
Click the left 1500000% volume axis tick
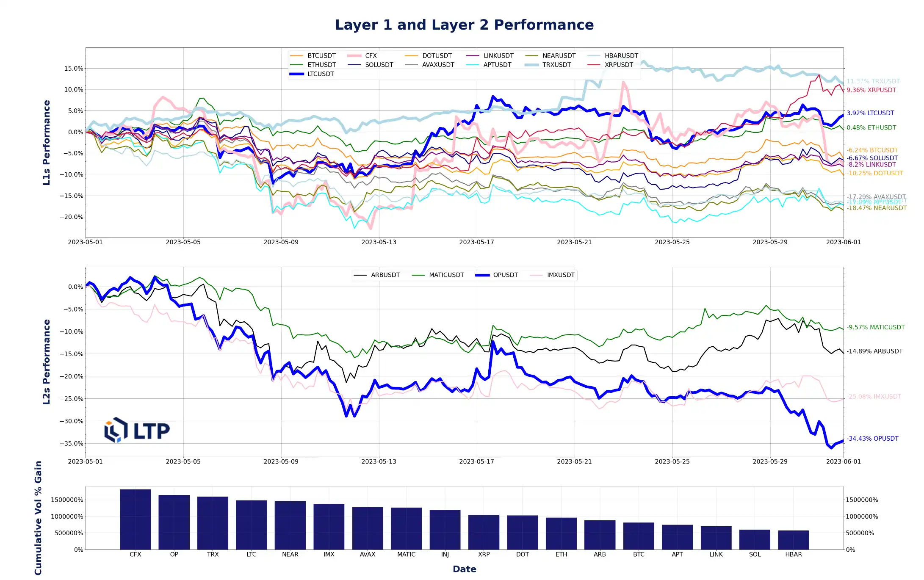(67, 500)
